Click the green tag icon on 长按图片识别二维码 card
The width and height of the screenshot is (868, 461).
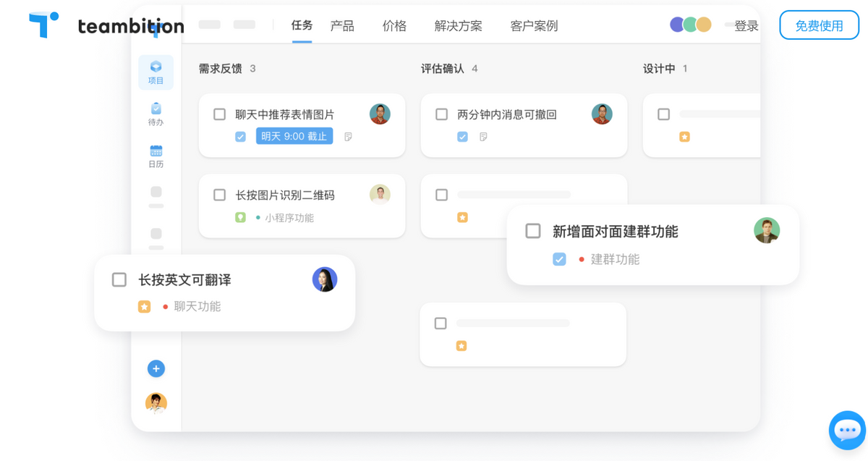[x=240, y=217]
